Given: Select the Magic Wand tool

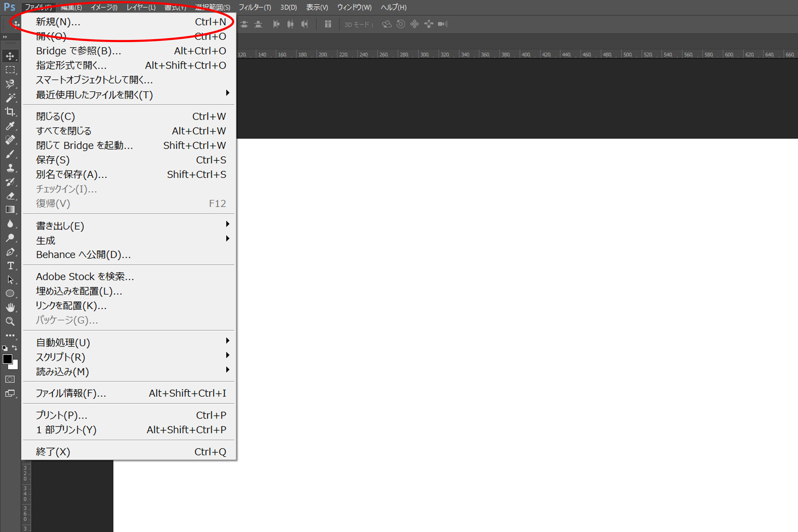Looking at the screenshot, I should pyautogui.click(x=10, y=98).
